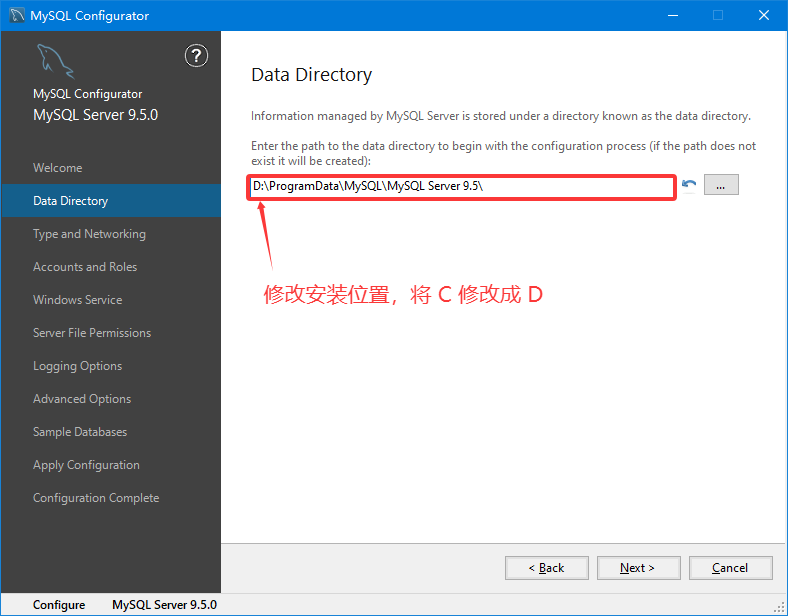This screenshot has height=616, width=788.
Task: Click the MySQL Configurator title bar icon
Action: click(x=17, y=15)
